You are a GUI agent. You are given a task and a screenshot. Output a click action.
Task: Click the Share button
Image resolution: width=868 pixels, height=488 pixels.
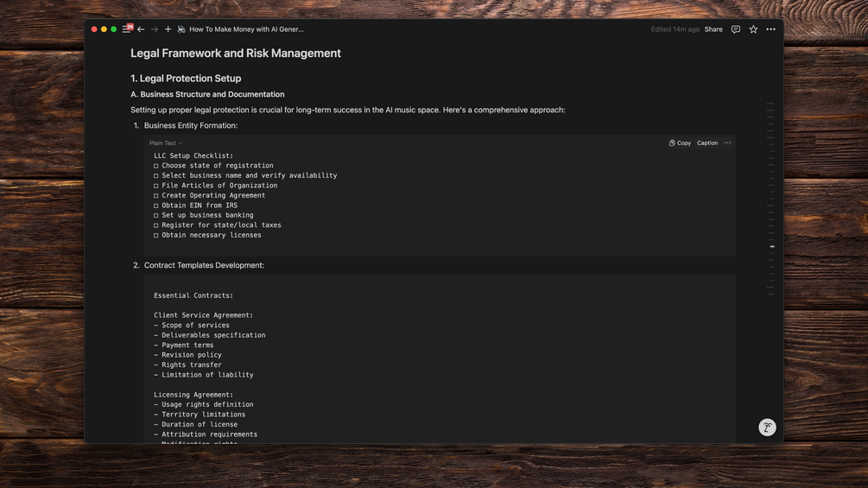tap(713, 29)
